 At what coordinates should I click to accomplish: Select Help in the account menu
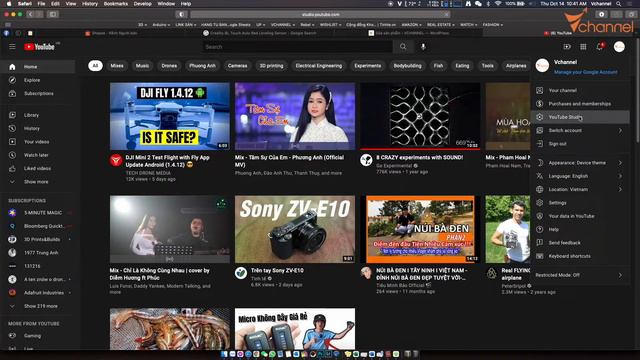tap(580, 229)
